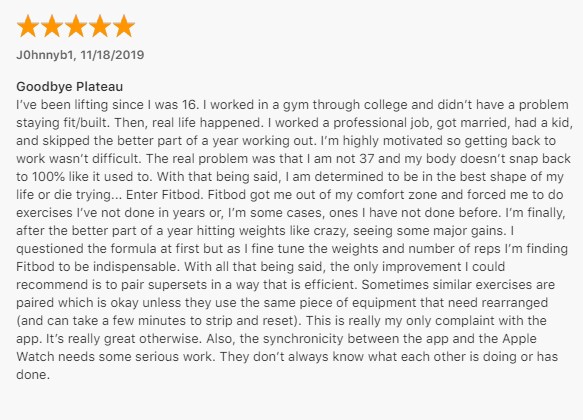Viewport: 583px width, 420px height.
Task: Click the second orange rating star
Action: pyautogui.click(x=52, y=26)
